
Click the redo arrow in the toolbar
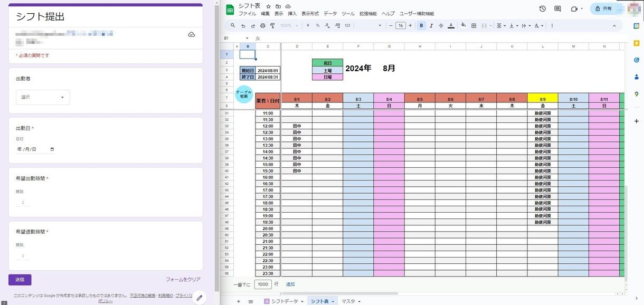point(253,25)
